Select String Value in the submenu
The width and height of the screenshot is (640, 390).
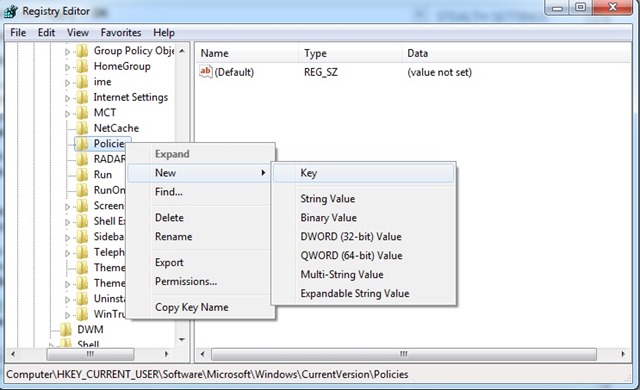[363, 199]
